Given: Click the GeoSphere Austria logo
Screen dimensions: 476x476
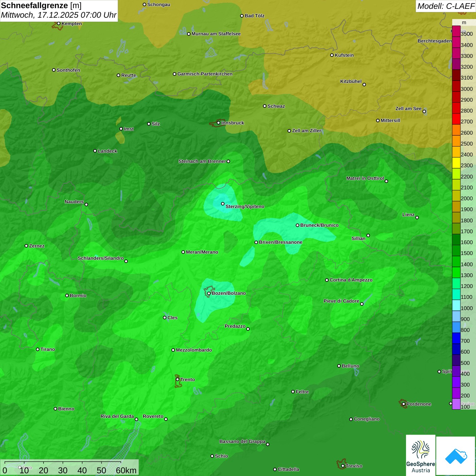Looking at the screenshot, I should [421, 455].
